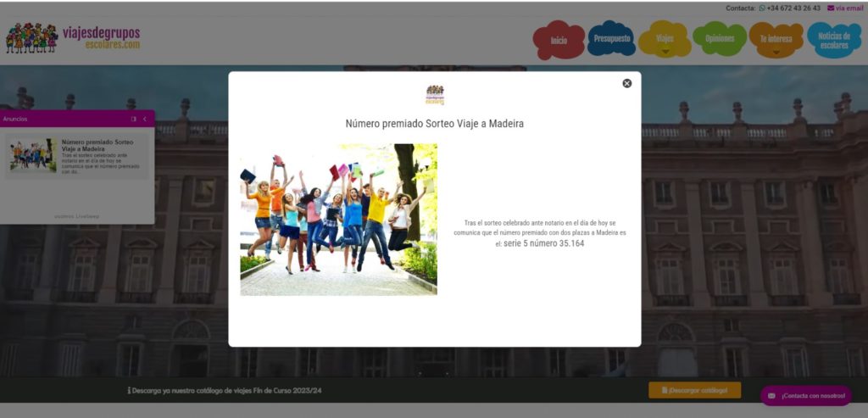Close the Madeira prize popup
The image size is (868, 418).
click(627, 83)
